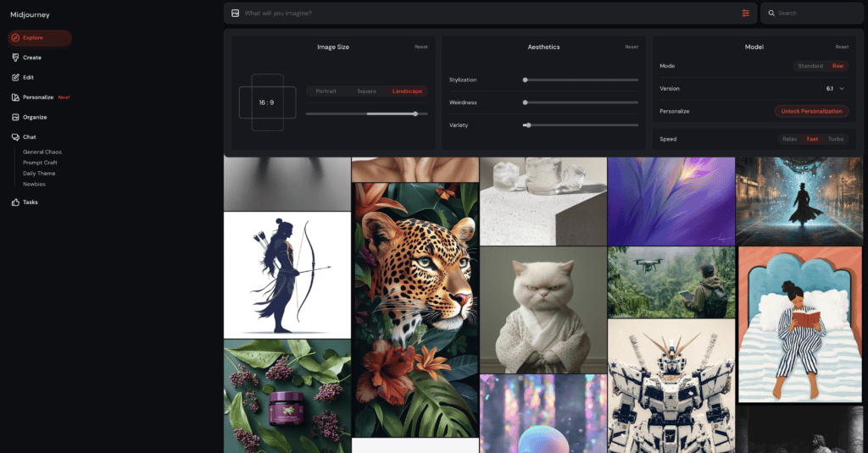Click the 'New!' badge next to Personalize
The height and width of the screenshot is (453, 868).
(64, 97)
